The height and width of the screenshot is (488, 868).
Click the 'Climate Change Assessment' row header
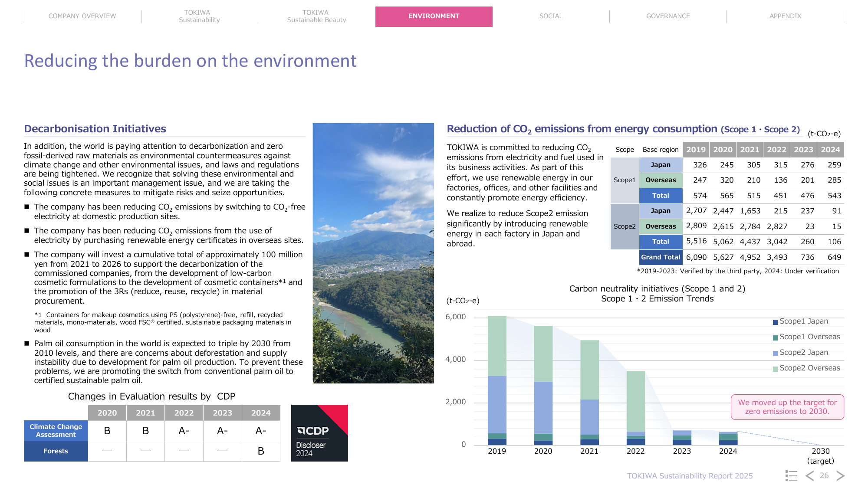[56, 431]
